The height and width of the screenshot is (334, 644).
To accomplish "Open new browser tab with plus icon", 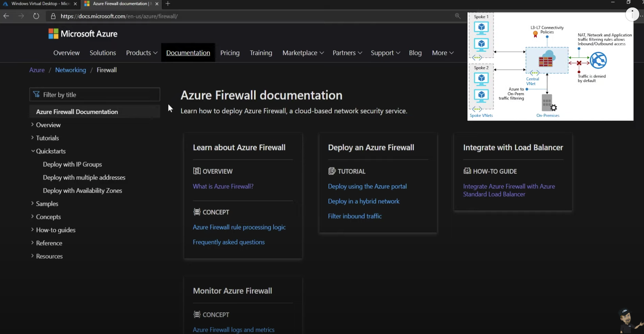I will (168, 4).
